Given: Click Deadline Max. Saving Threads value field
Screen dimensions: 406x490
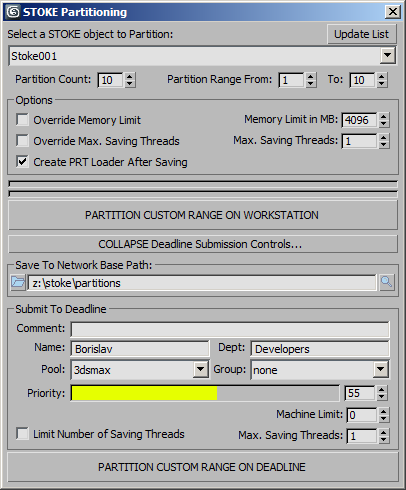Looking at the screenshot, I should click(x=362, y=436).
